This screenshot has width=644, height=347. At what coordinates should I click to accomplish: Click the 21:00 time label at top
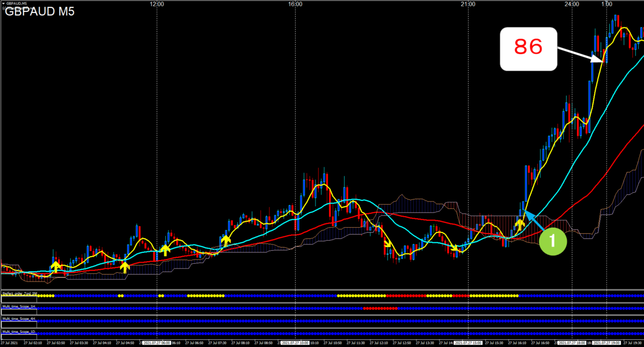coord(468,4)
